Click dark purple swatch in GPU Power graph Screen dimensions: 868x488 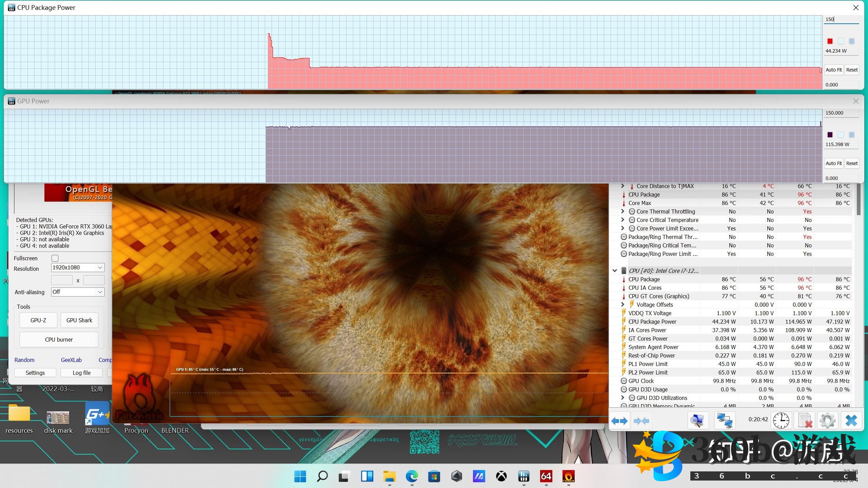[x=830, y=135]
